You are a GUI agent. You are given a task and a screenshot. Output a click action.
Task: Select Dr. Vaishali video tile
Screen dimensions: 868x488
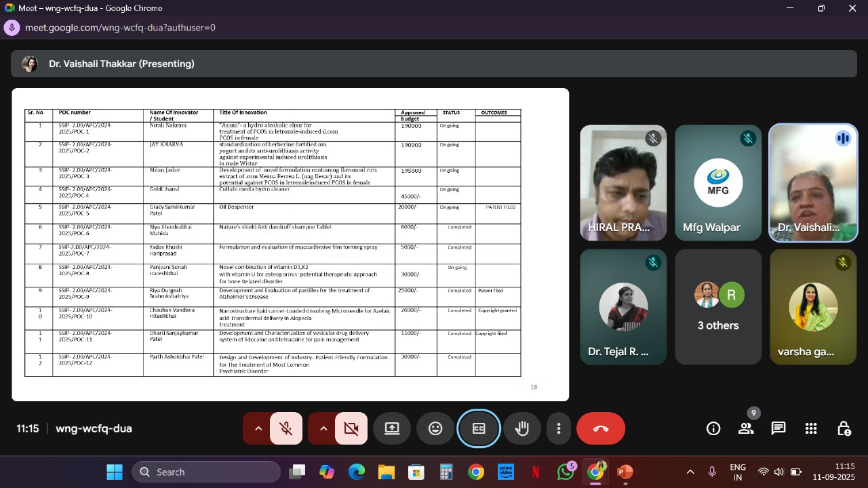[x=813, y=183]
